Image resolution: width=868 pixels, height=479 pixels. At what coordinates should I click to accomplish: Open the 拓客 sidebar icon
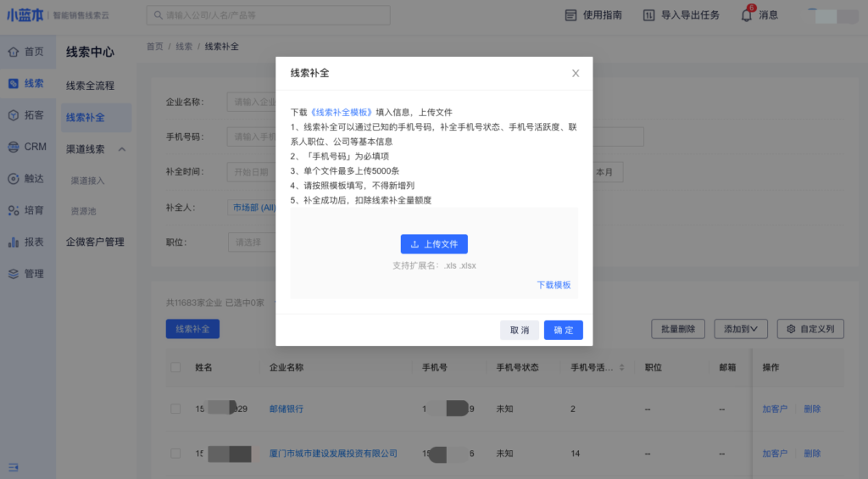[14, 115]
